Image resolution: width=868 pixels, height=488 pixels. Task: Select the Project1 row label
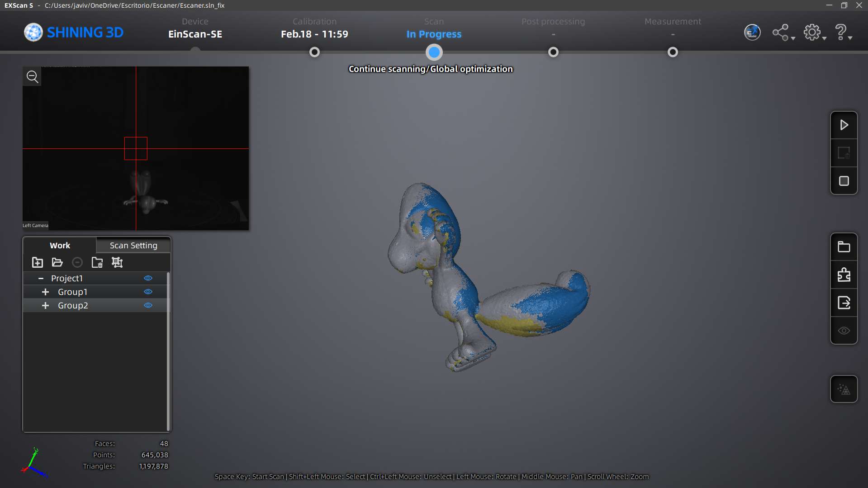(67, 278)
